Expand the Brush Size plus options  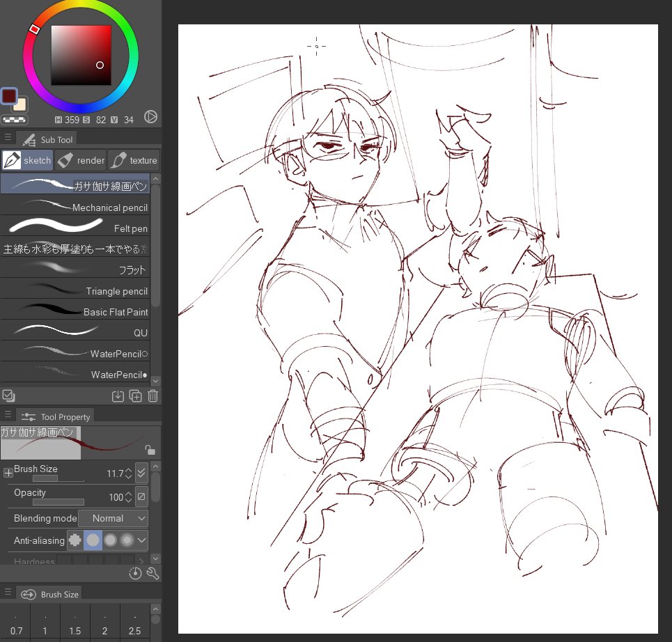[x=8, y=473]
